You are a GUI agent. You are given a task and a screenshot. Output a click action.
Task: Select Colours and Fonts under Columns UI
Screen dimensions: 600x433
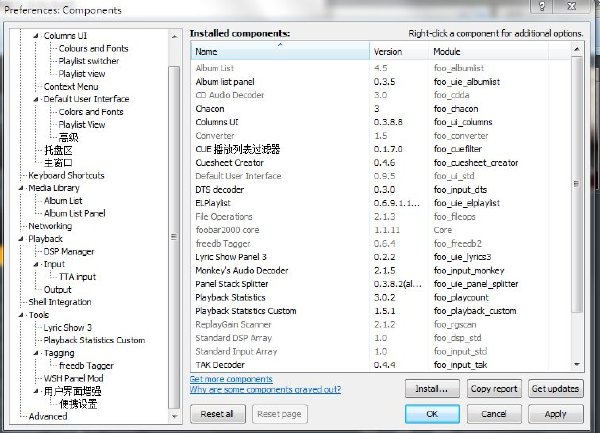93,49
